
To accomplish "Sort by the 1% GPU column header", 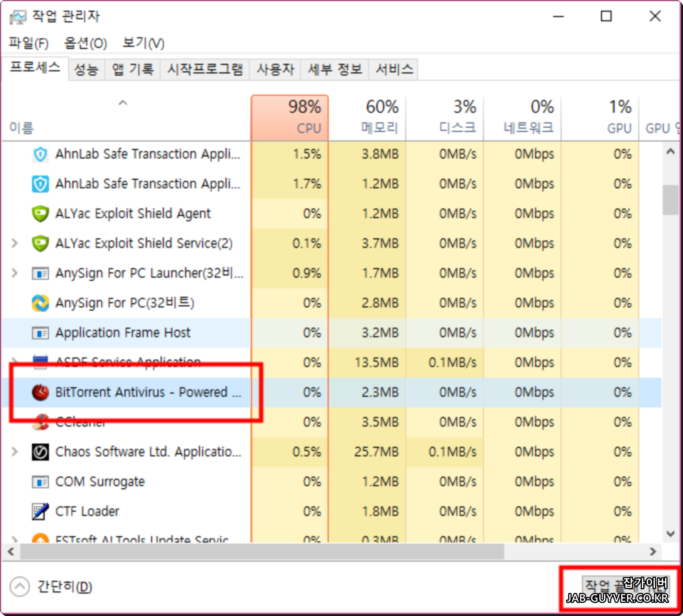I will point(600,118).
